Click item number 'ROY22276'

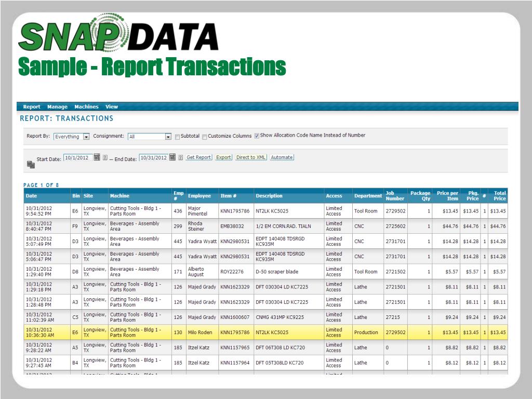232,272
